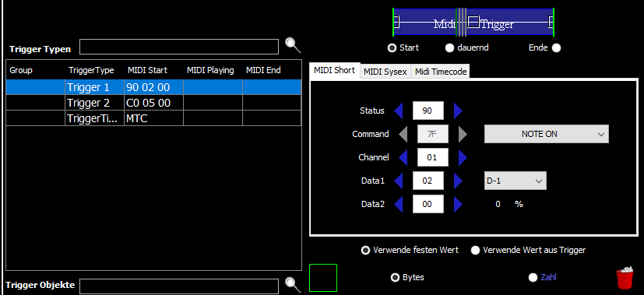The height and width of the screenshot is (295, 644).
Task: Decrease Data1 value with left arrow
Action: click(x=399, y=181)
